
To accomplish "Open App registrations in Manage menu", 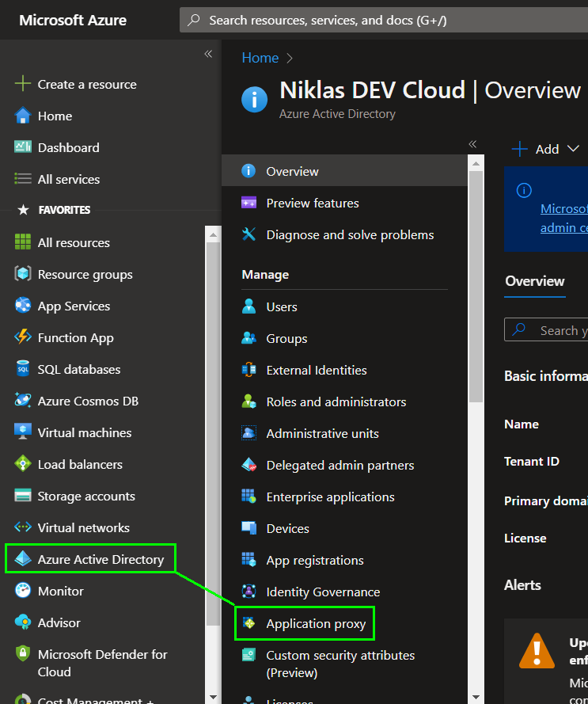I will [x=315, y=560].
